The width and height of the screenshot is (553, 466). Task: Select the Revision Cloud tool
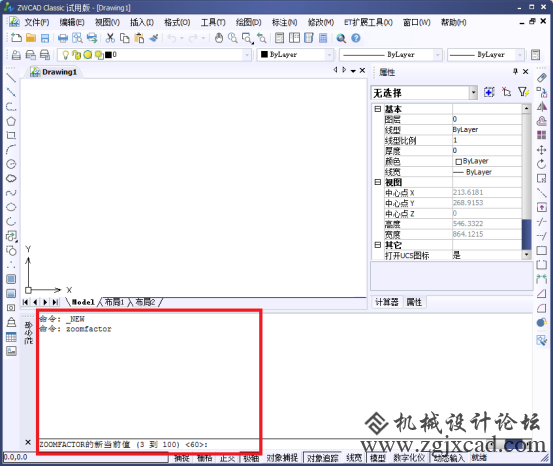click(11, 178)
